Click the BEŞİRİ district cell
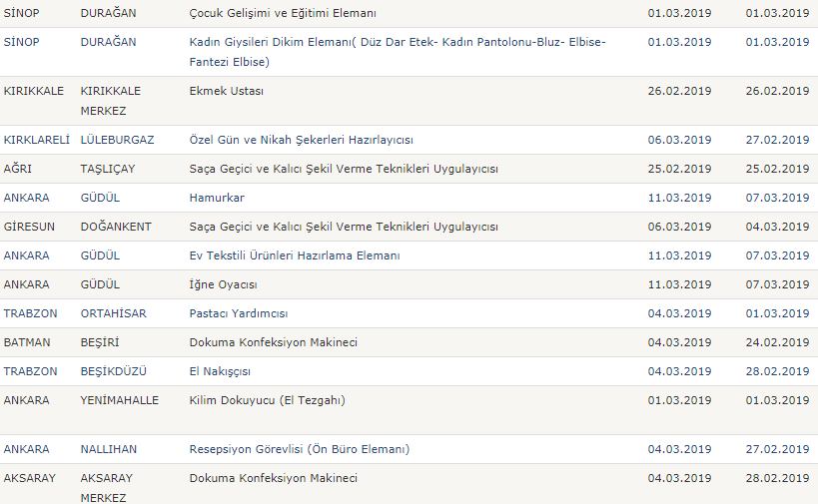 99,342
